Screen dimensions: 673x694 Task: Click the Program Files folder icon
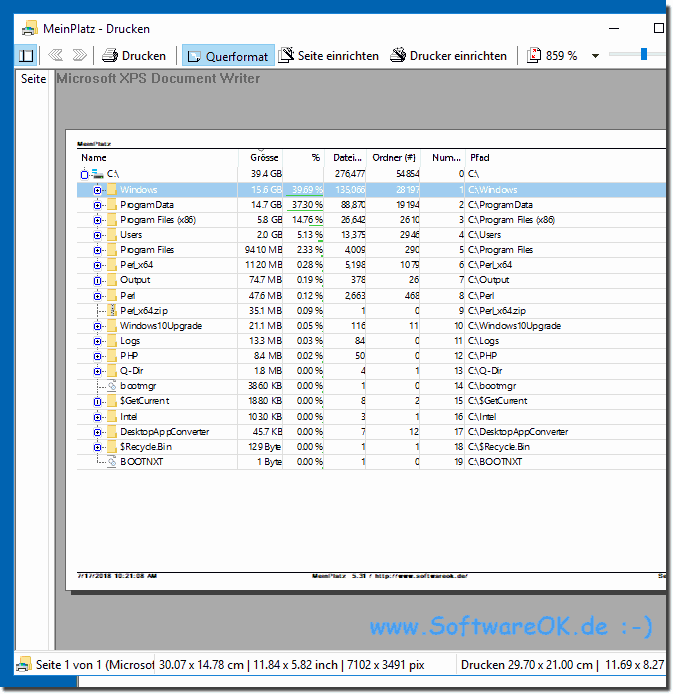[112, 250]
